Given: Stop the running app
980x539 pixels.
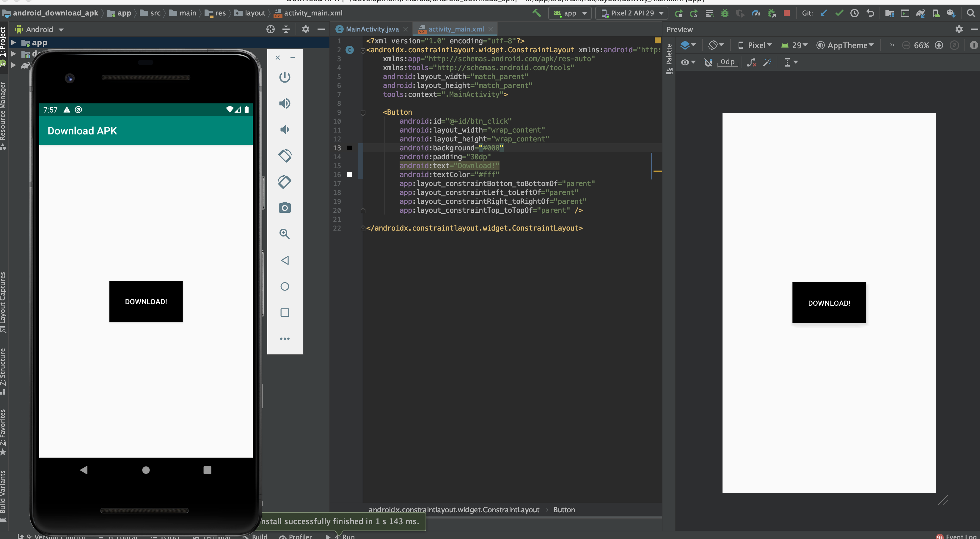Looking at the screenshot, I should point(786,13).
